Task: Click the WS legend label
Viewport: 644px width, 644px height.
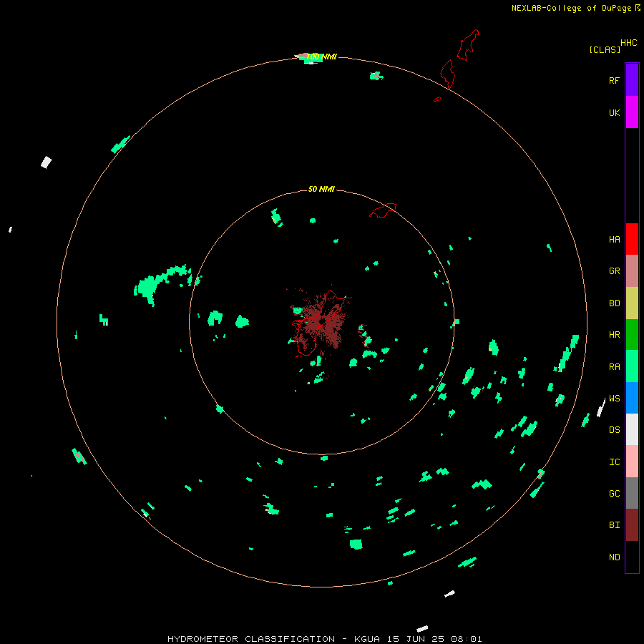Action: click(x=614, y=399)
